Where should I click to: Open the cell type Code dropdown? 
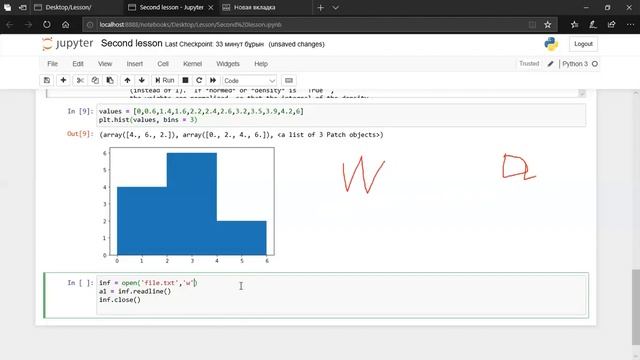[x=249, y=81]
